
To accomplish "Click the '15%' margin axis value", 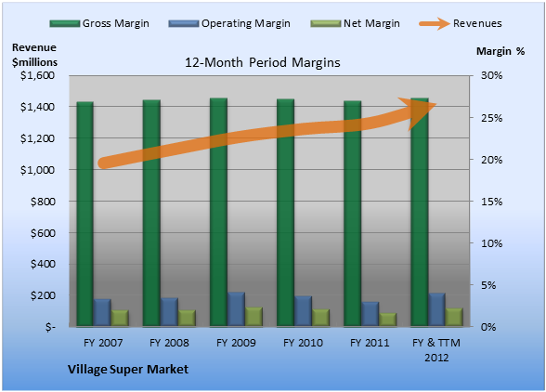I will pos(492,202).
